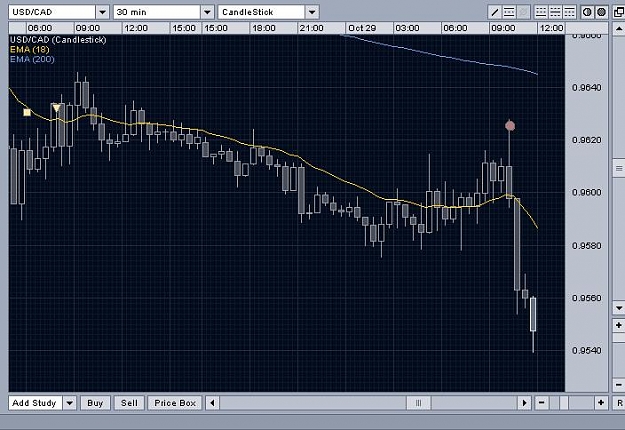Click the 30 min interval field
Image resolution: width=625 pixels, height=430 pixels.
[x=157, y=12]
